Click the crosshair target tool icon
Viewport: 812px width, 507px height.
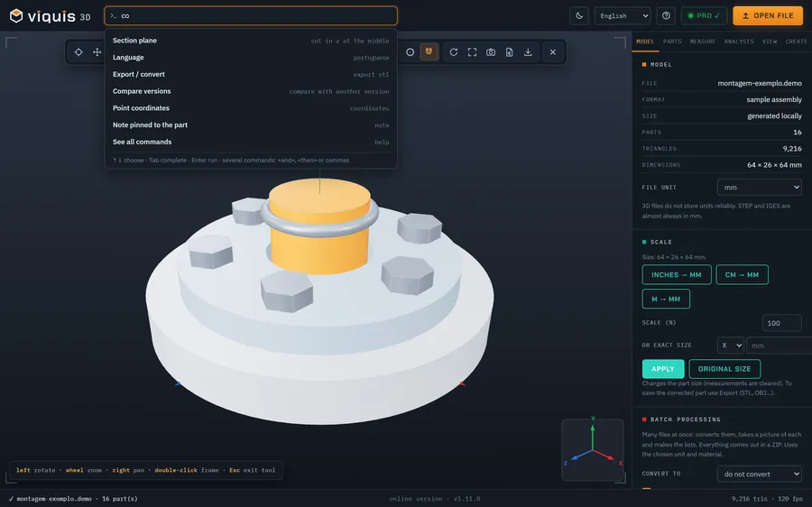(x=78, y=51)
